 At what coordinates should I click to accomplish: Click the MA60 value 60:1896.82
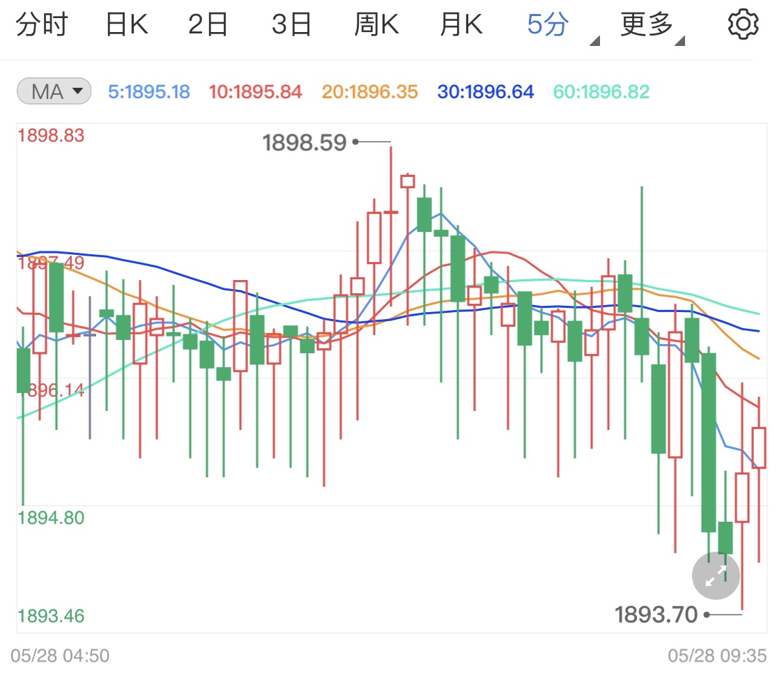pos(601,92)
